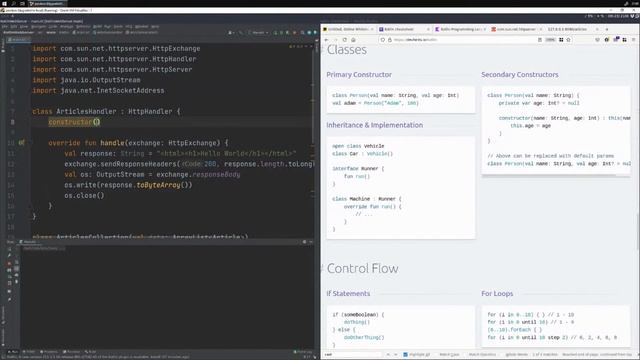
Task: Click on the constructor keyword in editor
Action: pyautogui.click(x=70, y=122)
